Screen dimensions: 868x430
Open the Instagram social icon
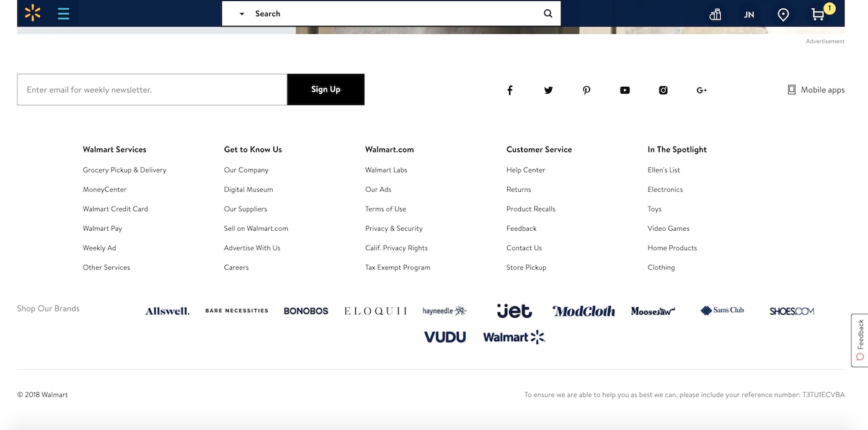click(x=663, y=90)
